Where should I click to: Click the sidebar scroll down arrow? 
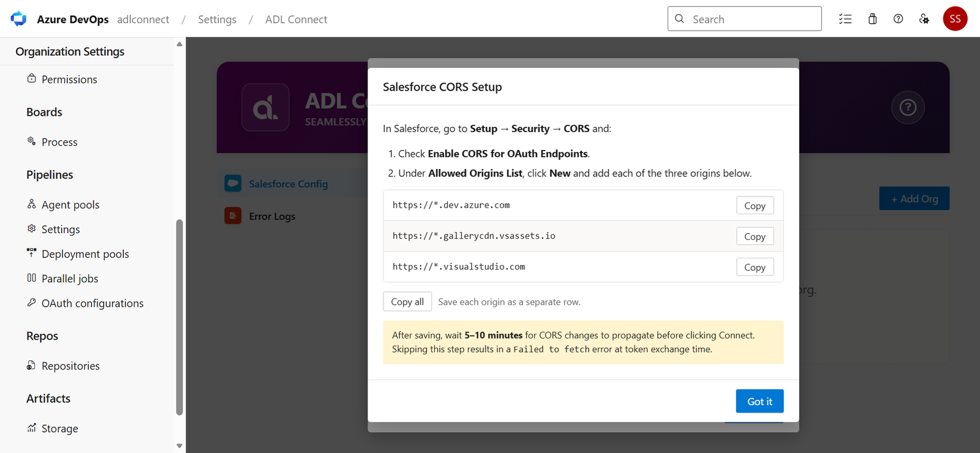coord(179,446)
